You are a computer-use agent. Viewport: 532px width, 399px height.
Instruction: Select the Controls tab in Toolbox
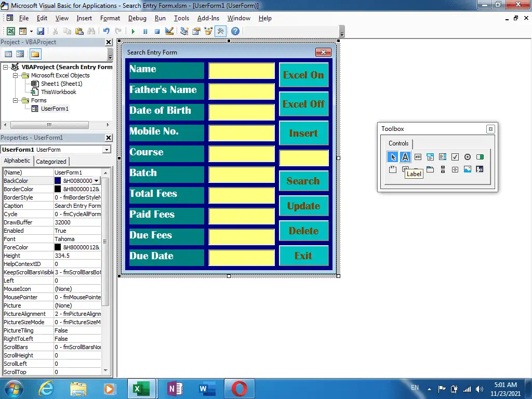pyautogui.click(x=398, y=143)
